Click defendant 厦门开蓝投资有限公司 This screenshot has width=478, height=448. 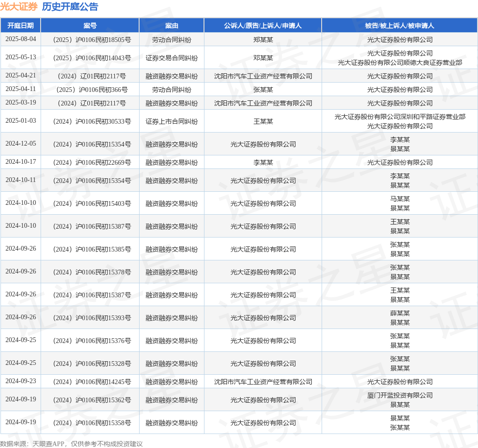[400, 396]
